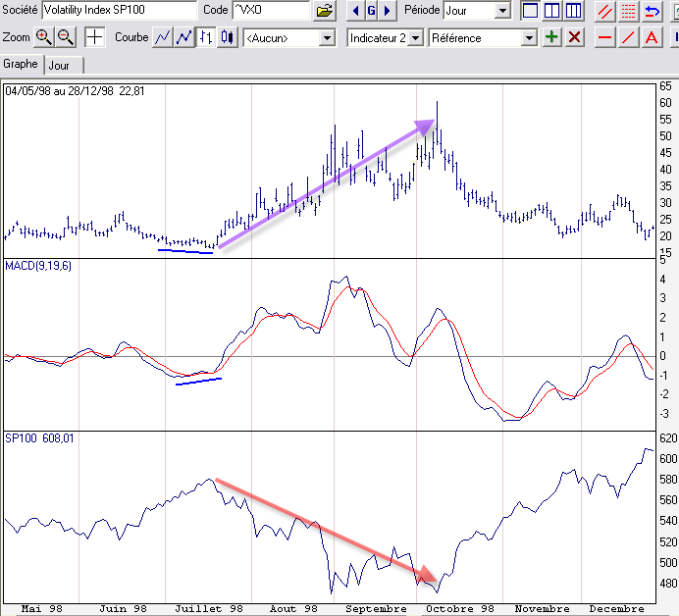Screen dimensions: 679x616
Task: Choose bar chart curve style
Action: pos(206,37)
